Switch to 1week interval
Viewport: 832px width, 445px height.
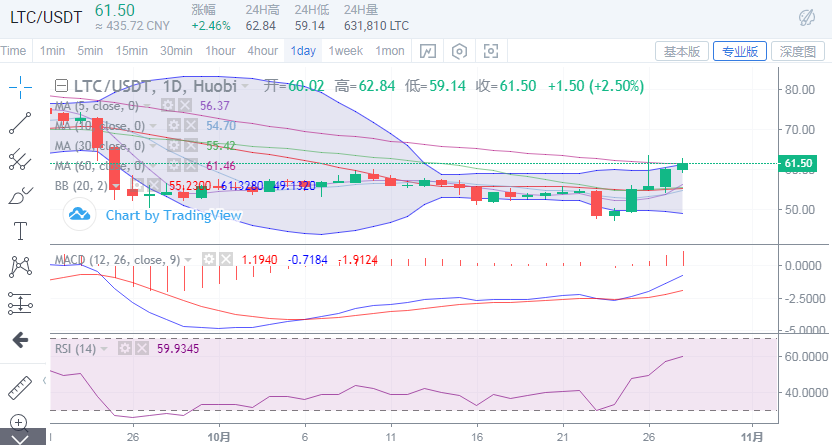(x=345, y=51)
